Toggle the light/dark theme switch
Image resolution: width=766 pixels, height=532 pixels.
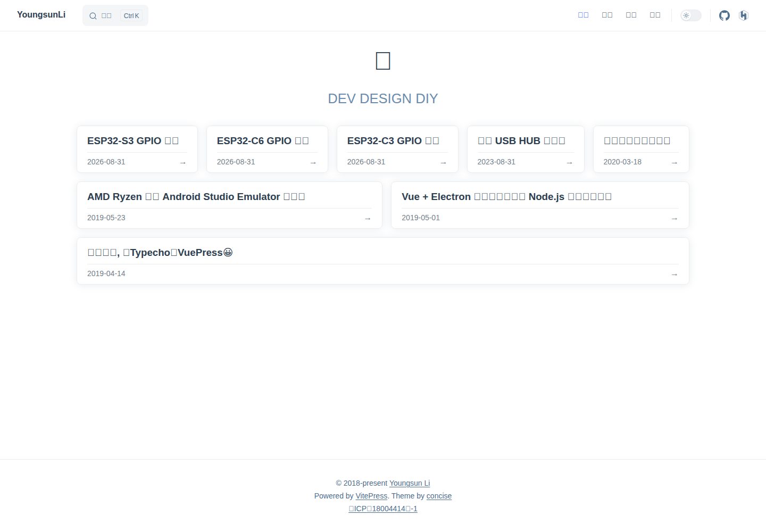click(x=691, y=15)
